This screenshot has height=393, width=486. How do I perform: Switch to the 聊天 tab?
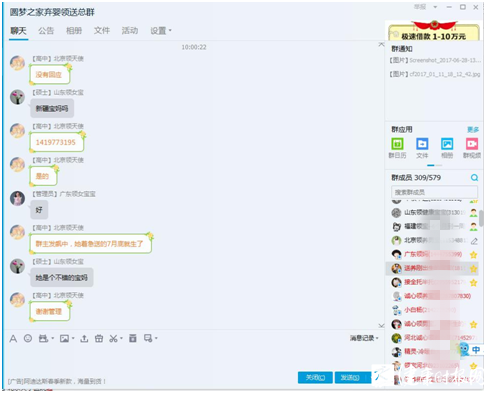pyautogui.click(x=18, y=31)
